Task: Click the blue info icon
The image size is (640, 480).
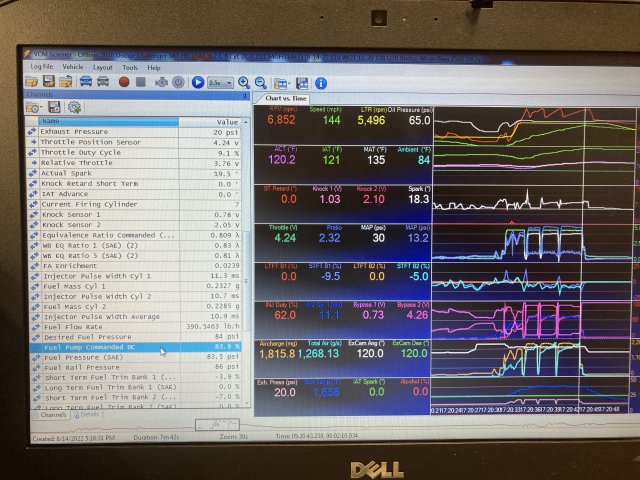Action: point(321,83)
